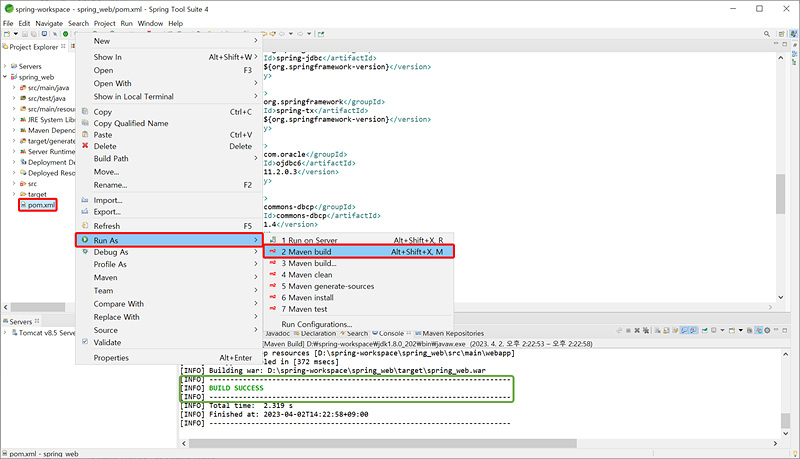Screen dimensions: 800x459
Task: Expand the src/main/java folder
Action: click(14, 88)
